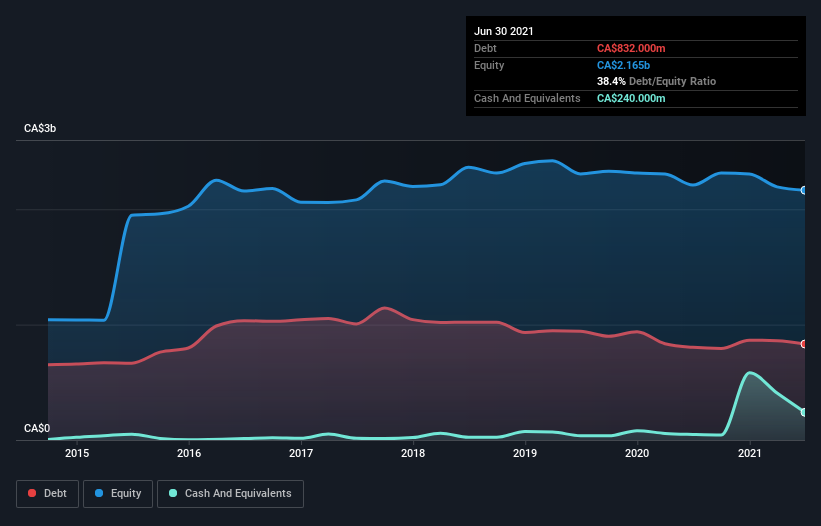821x526 pixels.
Task: Click the Jun 30 2021 tooltip date
Action: click(x=504, y=31)
